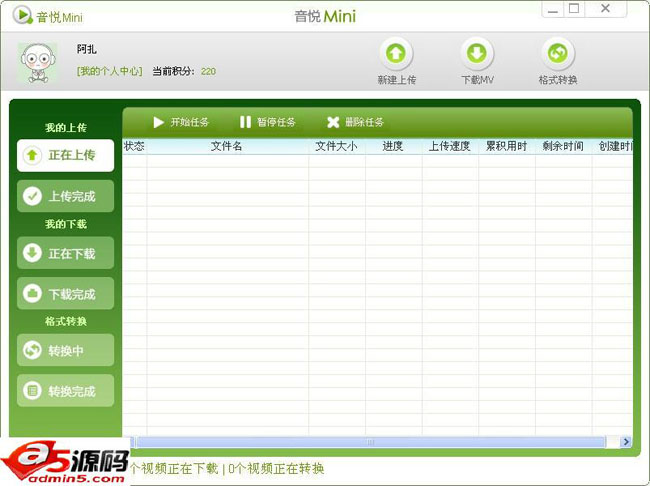Open the 我的个人中心 link
The width and height of the screenshot is (650, 486).
click(x=110, y=71)
